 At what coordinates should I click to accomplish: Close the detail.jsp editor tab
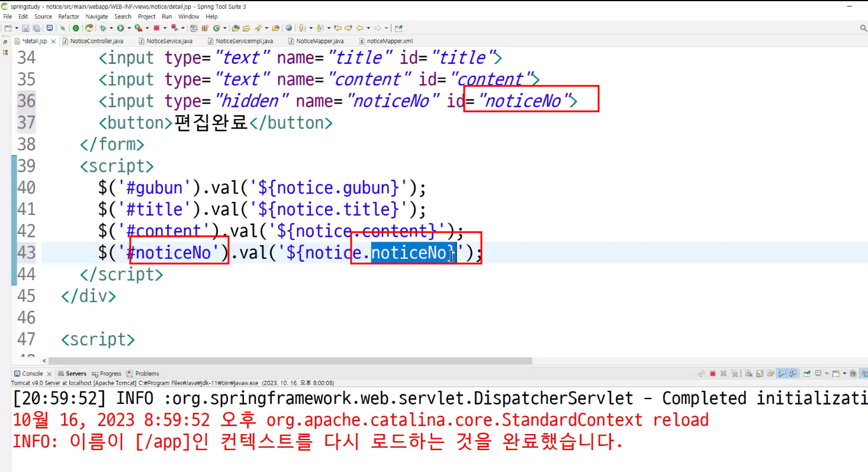pyautogui.click(x=53, y=41)
